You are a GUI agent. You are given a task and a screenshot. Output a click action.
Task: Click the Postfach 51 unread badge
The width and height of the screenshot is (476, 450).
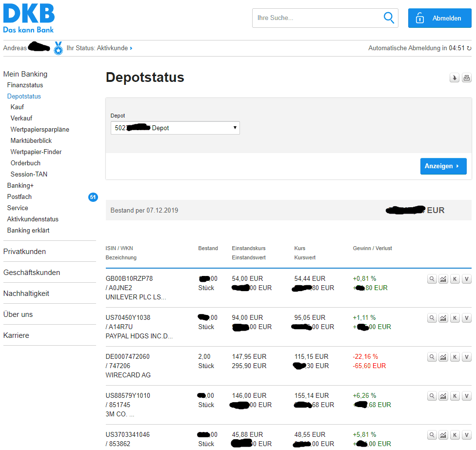click(x=93, y=197)
